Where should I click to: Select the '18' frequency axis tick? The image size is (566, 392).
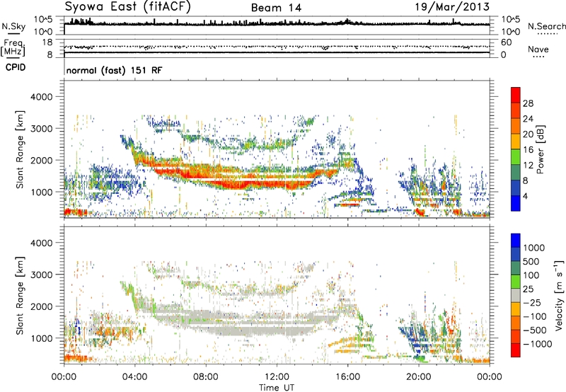click(x=47, y=42)
